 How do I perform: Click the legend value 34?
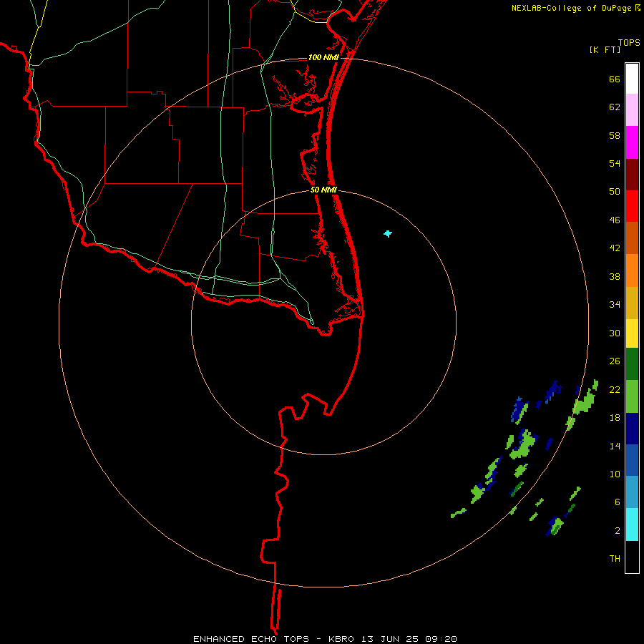click(x=615, y=305)
